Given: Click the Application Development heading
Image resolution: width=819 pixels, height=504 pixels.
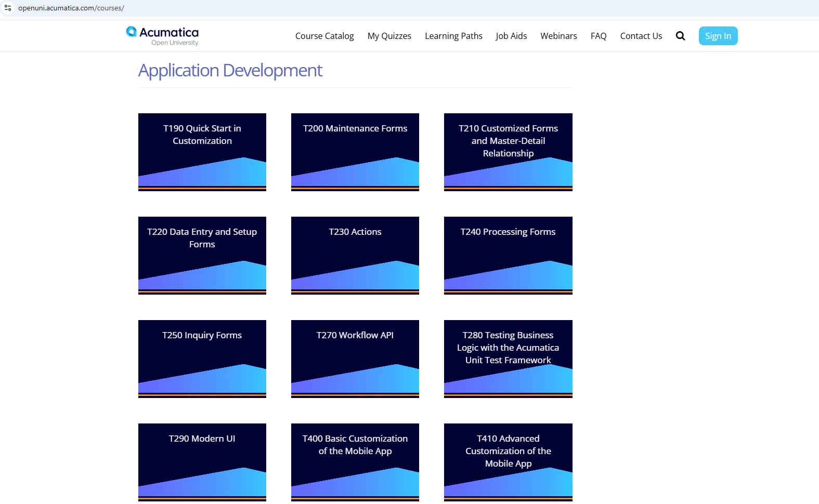Looking at the screenshot, I should coord(230,70).
